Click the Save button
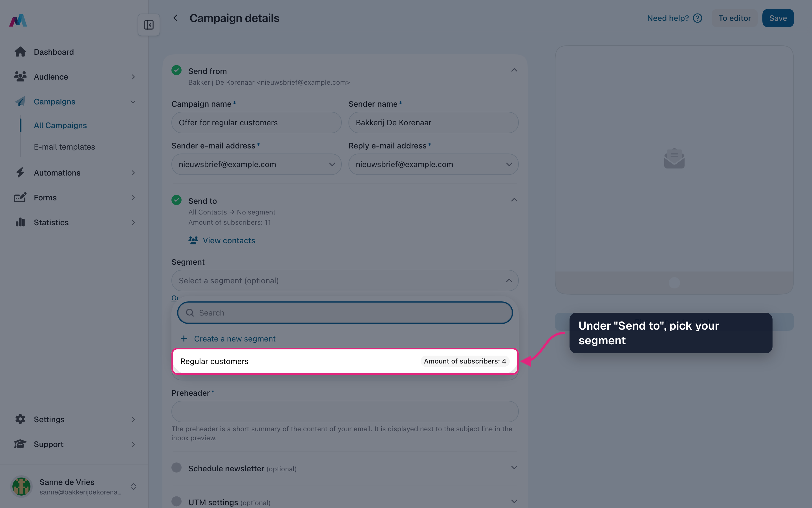Screen dimensions: 812x508 point(778,18)
